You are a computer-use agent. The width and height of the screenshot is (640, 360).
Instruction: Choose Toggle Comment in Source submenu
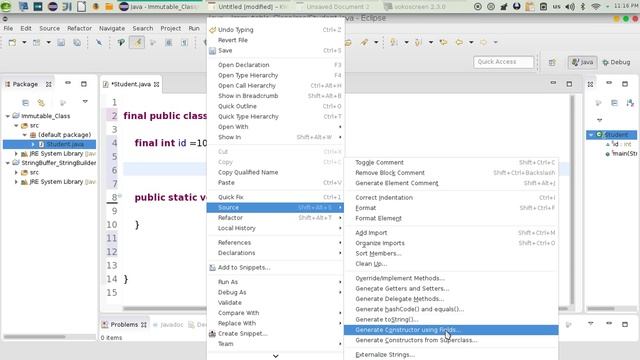tap(451, 162)
